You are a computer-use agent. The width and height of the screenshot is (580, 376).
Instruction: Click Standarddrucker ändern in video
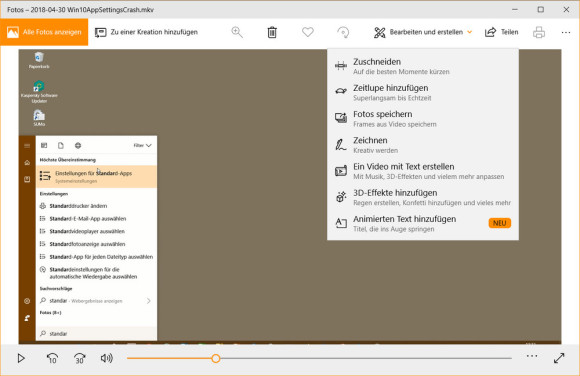tap(97, 206)
